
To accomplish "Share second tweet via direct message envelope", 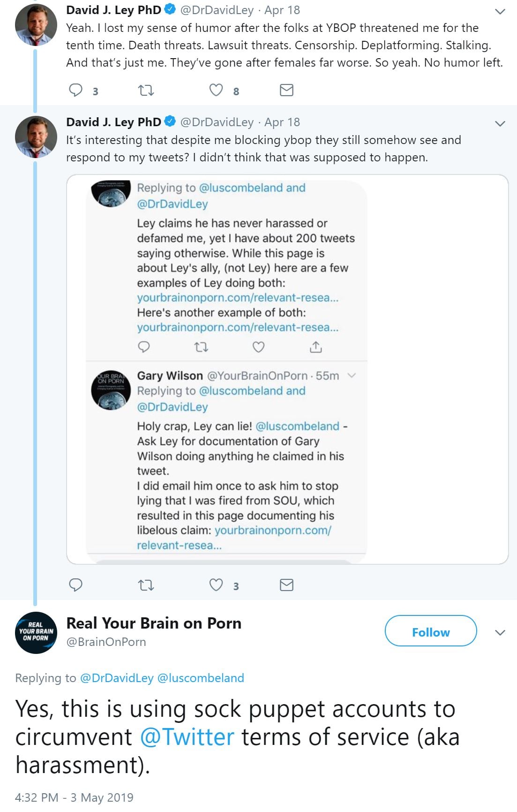I will [286, 585].
